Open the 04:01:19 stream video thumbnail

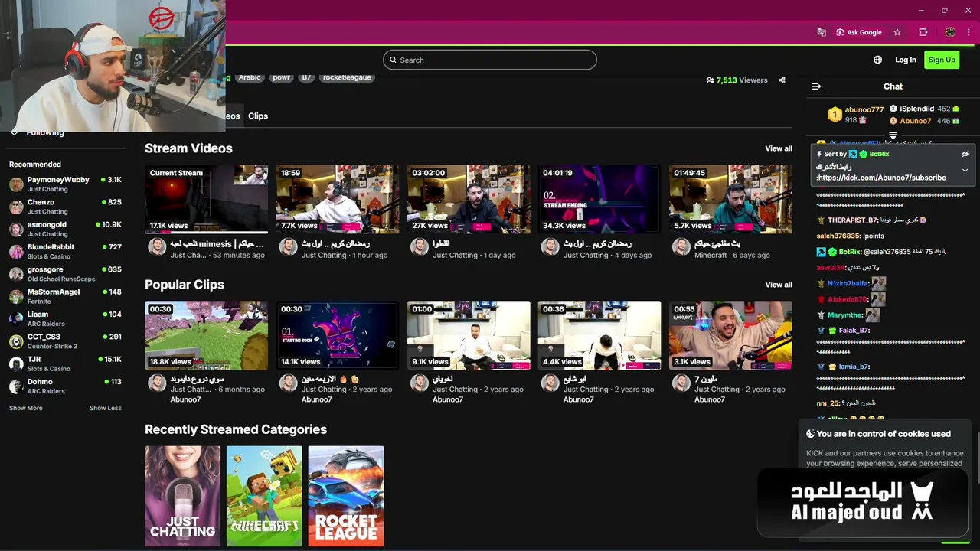point(599,199)
